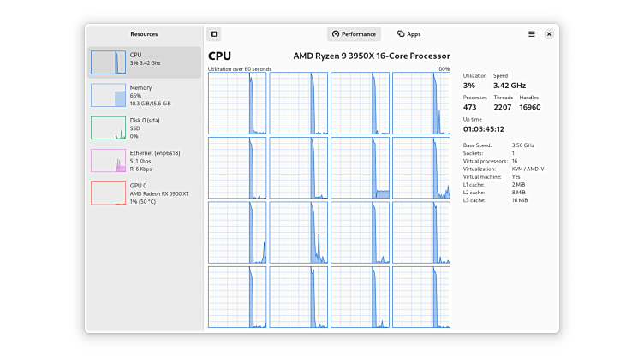Click the L1 cache 2 MiB value
Image resolution: width=644 pixels, height=362 pixels.
(518, 185)
